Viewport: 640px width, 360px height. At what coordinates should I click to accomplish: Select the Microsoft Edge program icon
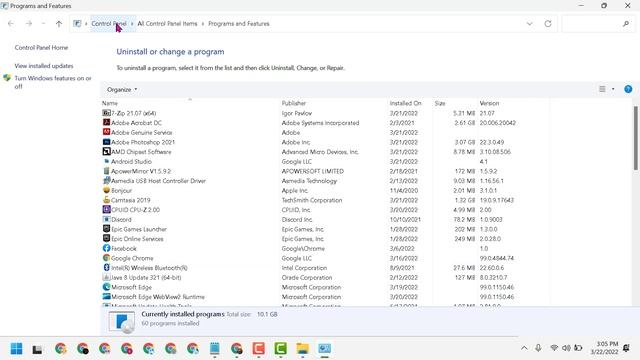106,287
